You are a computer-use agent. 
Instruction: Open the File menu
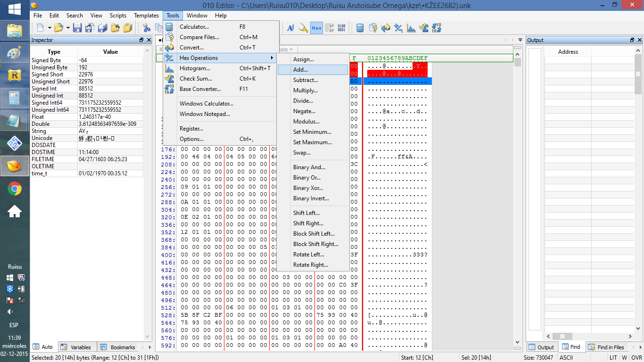(38, 16)
